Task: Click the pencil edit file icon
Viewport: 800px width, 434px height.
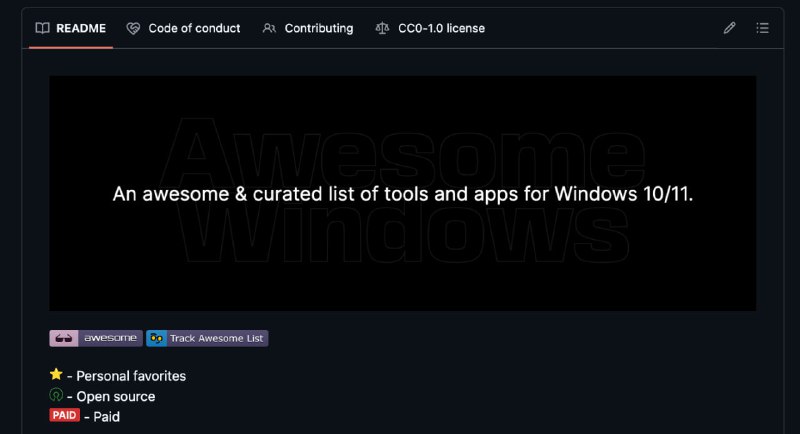Action: click(x=729, y=28)
